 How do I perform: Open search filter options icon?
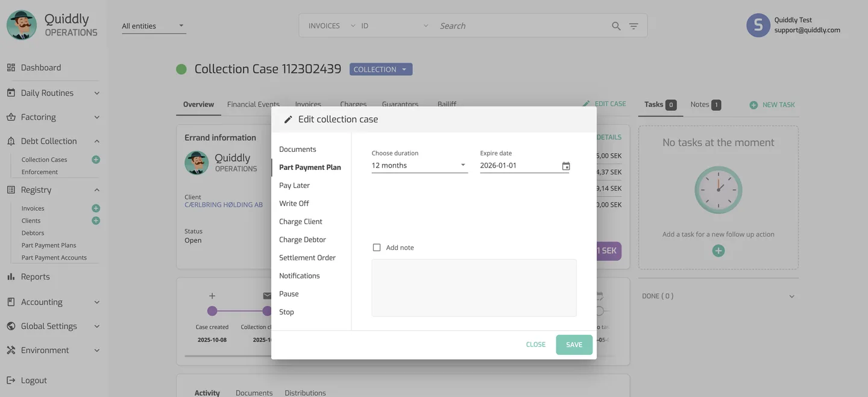(x=634, y=26)
